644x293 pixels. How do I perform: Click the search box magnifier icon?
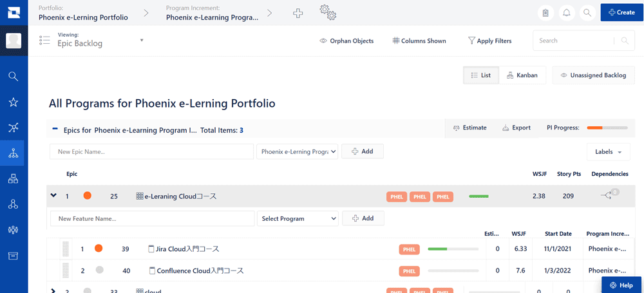pos(625,41)
